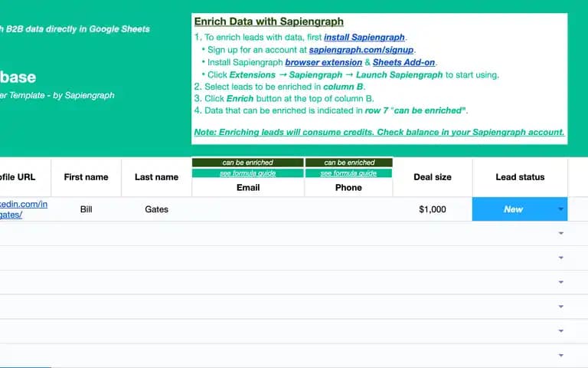Select the cell containing 'Bill'
Viewport: 588px width, 368px height.
[87, 209]
